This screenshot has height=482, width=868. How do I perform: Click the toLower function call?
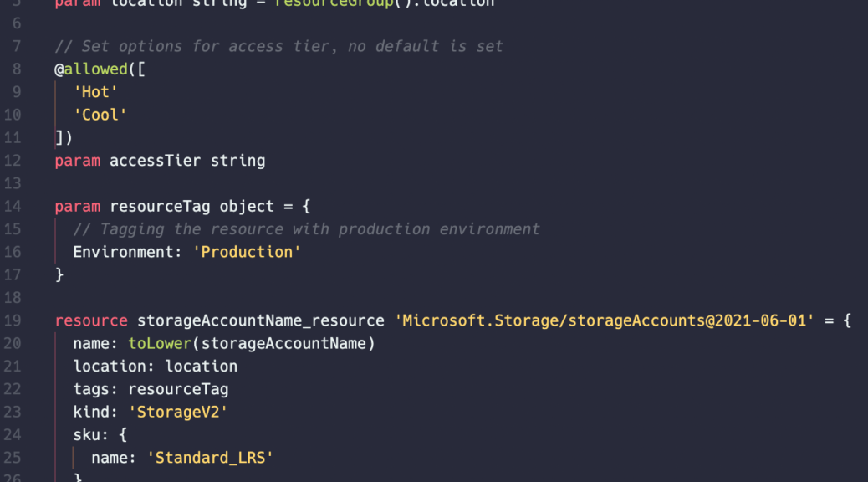point(160,343)
